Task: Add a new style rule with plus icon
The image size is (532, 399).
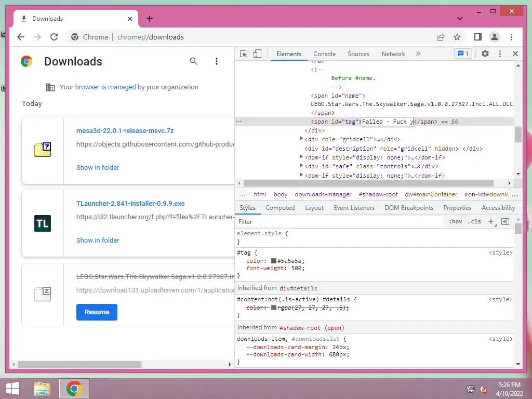Action: click(x=491, y=221)
